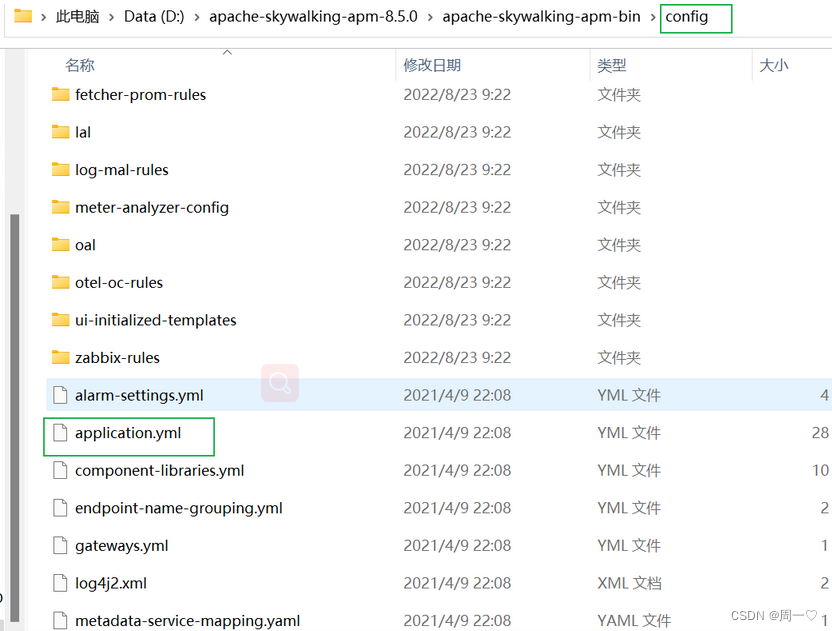832x631 pixels.
Task: Click the modified date of application.yml
Action: pyautogui.click(x=457, y=433)
